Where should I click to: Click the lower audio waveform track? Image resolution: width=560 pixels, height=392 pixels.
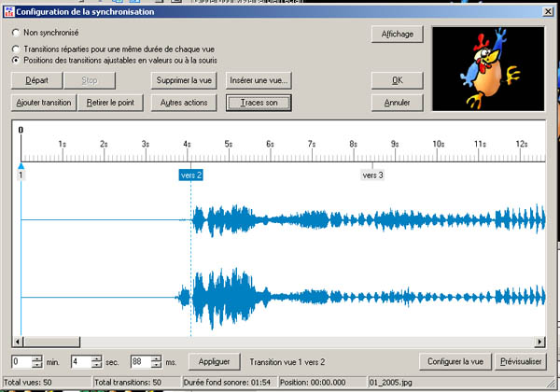(283, 297)
